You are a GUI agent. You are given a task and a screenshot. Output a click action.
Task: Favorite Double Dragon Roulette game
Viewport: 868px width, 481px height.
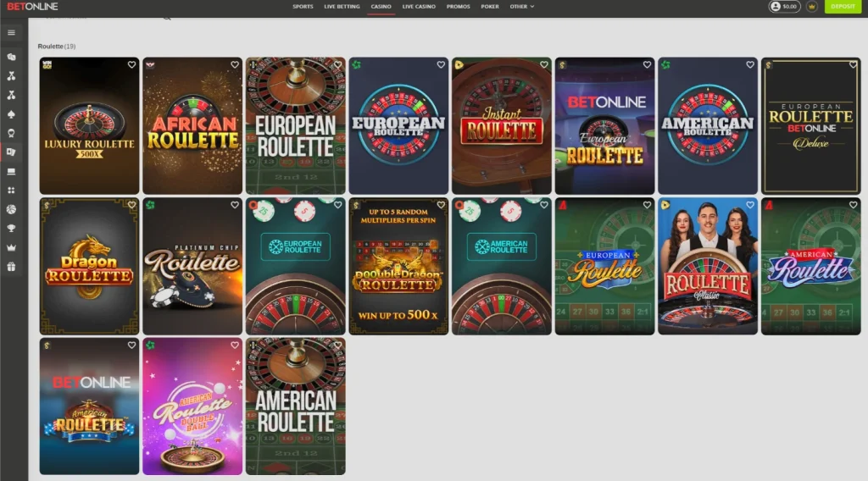pyautogui.click(x=441, y=205)
